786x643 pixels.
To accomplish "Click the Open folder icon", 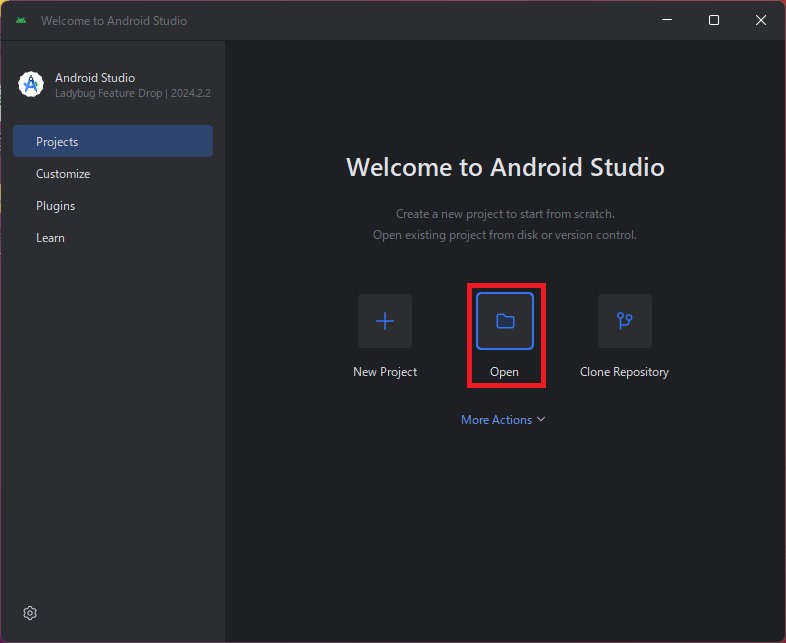I will (x=505, y=321).
